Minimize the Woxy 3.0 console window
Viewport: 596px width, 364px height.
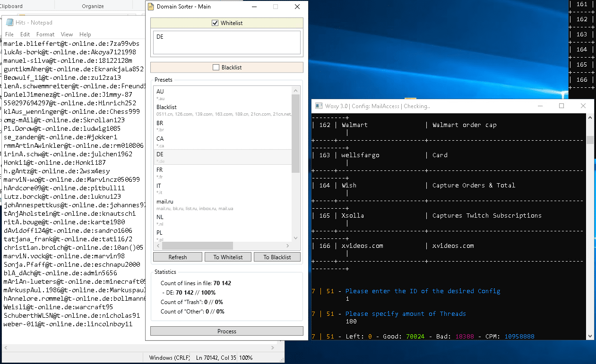(540, 106)
